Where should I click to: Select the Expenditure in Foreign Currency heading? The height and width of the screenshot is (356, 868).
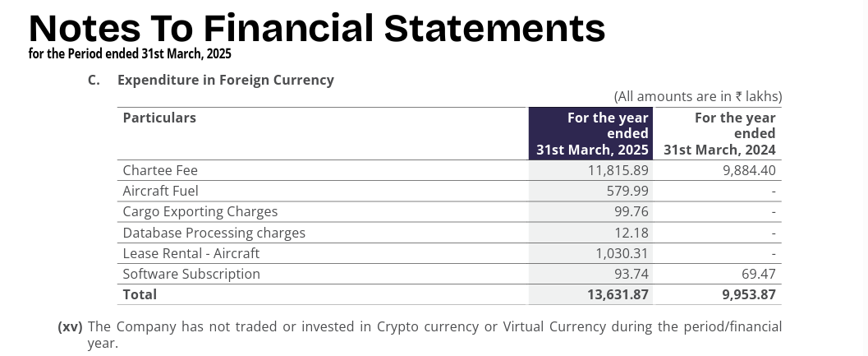225,80
